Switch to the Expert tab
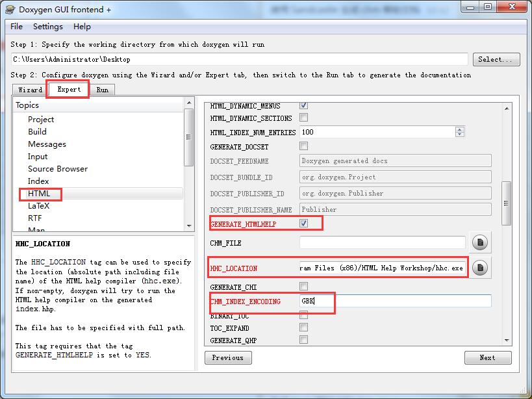The height and width of the screenshot is (399, 532). click(x=69, y=89)
